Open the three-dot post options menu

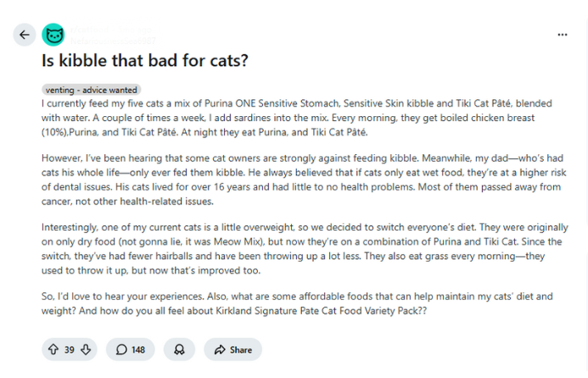point(563,35)
